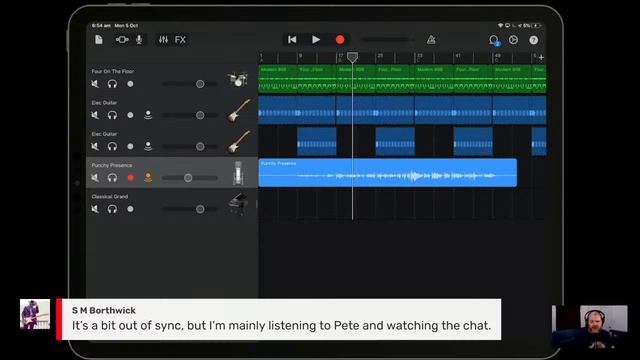Click the Wi-Fi status icon
640x360 pixels.
pos(500,25)
